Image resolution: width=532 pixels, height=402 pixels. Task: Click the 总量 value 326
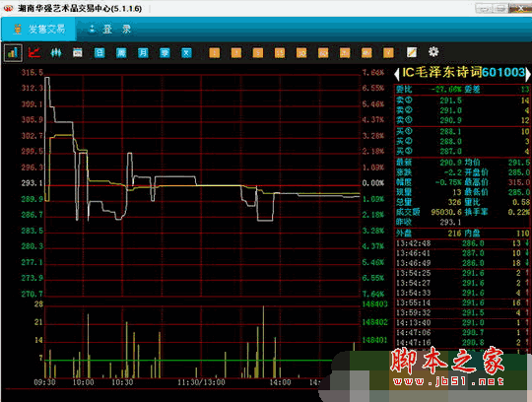[454, 202]
